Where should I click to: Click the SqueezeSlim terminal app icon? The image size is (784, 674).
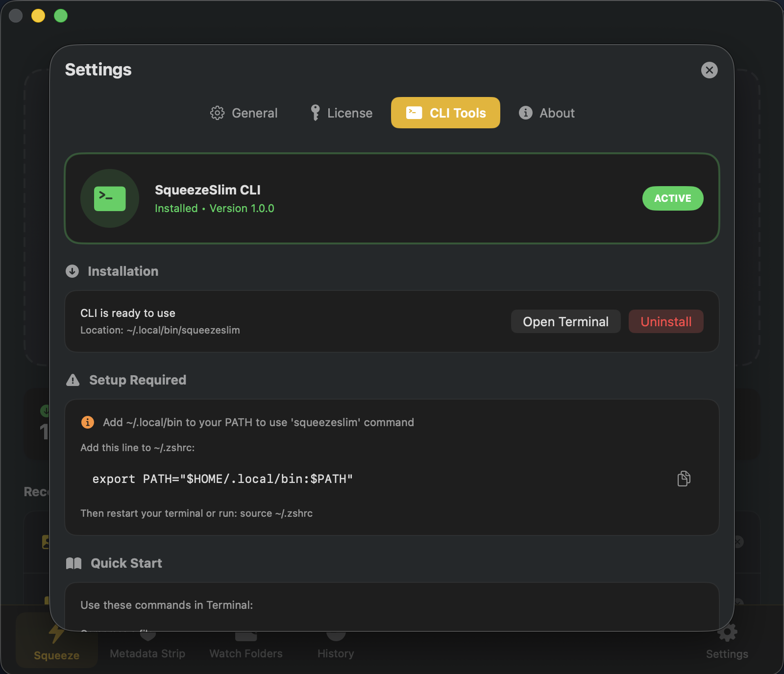(x=109, y=198)
